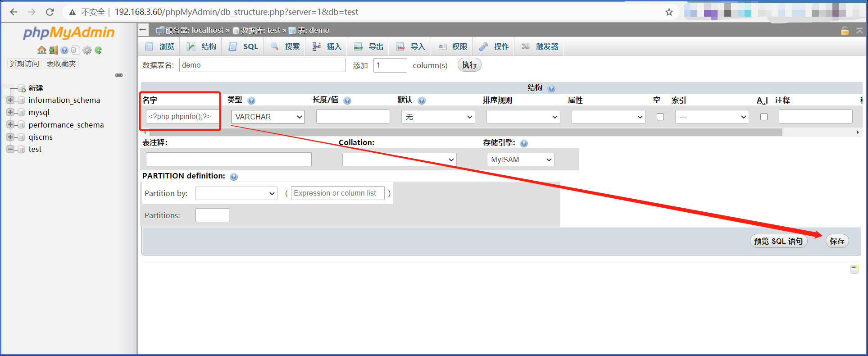Reload the navigation panel
868x356 pixels.
coord(98,50)
